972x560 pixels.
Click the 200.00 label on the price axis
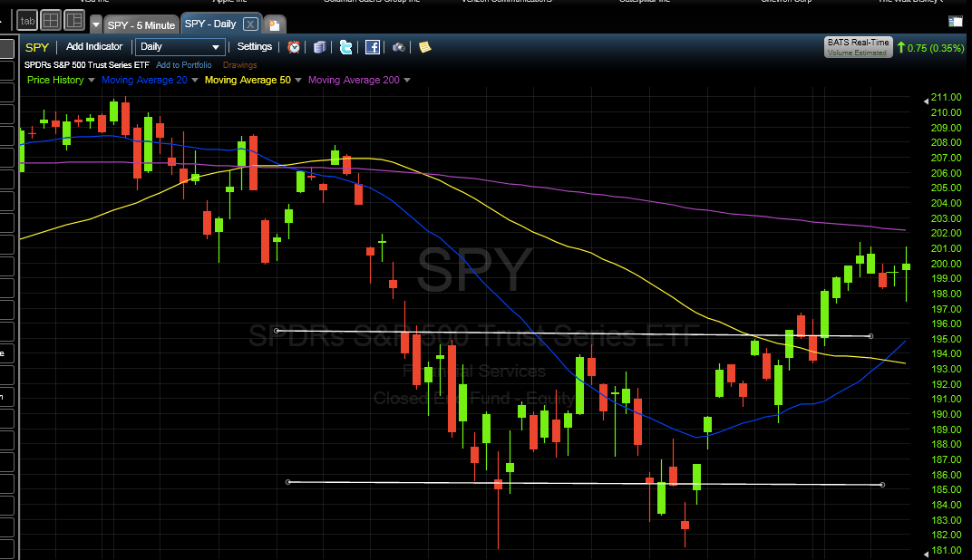947,264
